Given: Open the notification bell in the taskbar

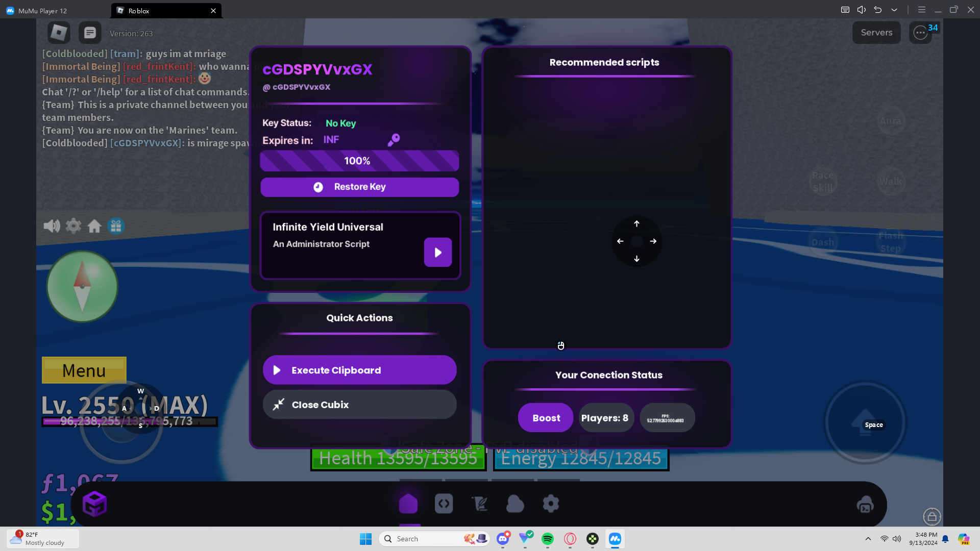Looking at the screenshot, I should [x=946, y=539].
